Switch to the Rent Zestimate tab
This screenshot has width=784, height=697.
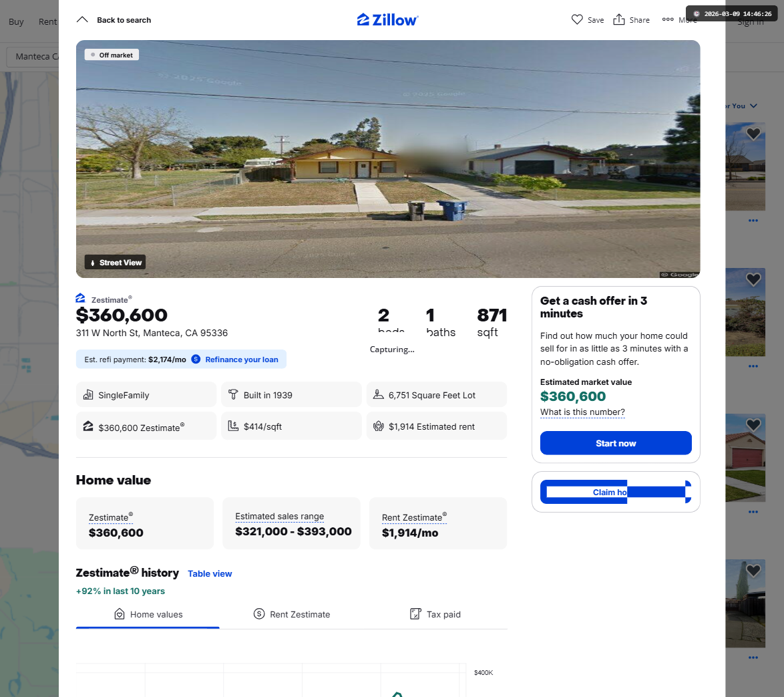pyautogui.click(x=292, y=614)
